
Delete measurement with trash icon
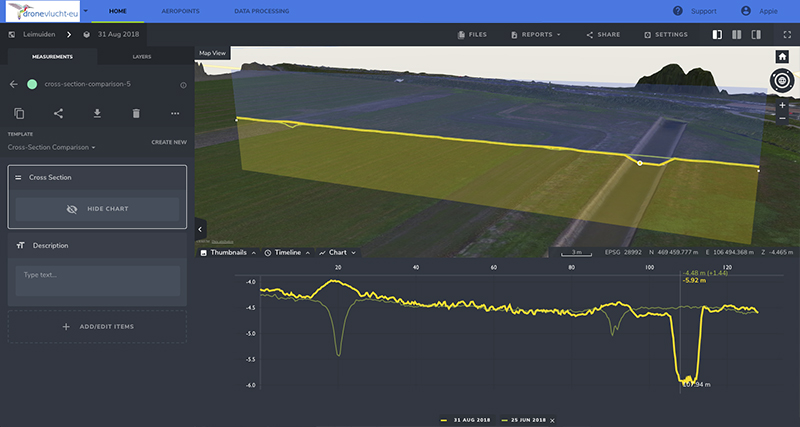[x=136, y=113]
